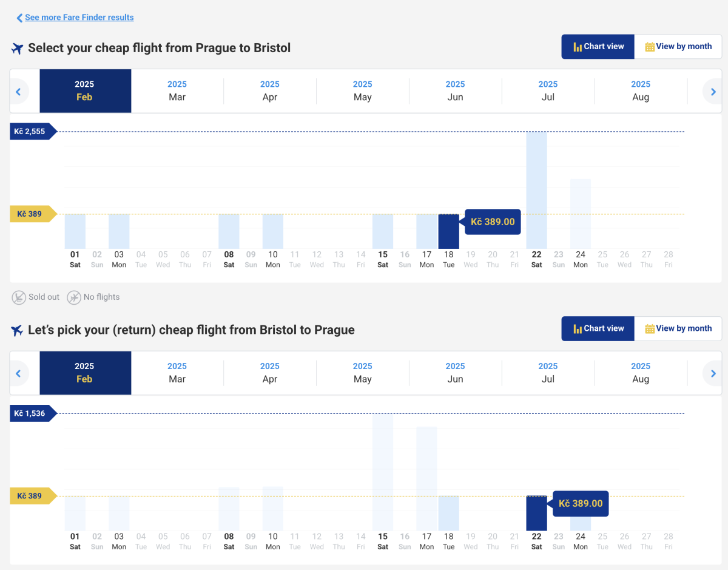Choose 2025 Apr tab for return flight
This screenshot has height=570, width=728.
coord(270,373)
